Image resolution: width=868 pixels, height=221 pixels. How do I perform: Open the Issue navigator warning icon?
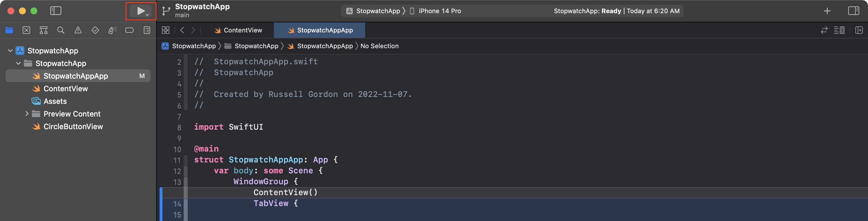tap(78, 30)
